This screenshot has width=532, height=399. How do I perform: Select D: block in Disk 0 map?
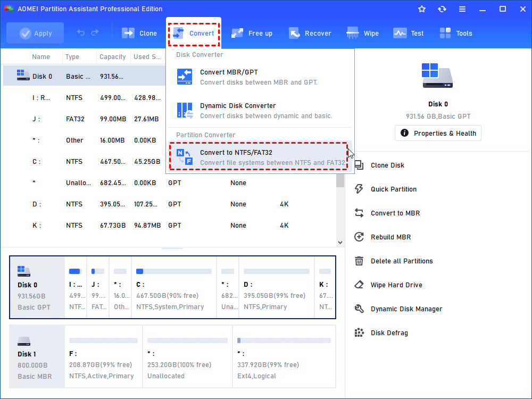[x=277, y=287]
